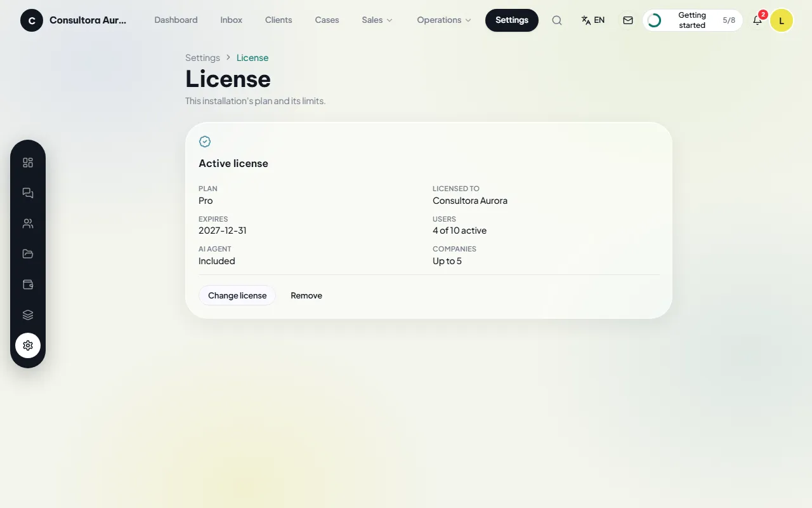Image resolution: width=812 pixels, height=508 pixels.
Task: Click the License page title
Action: pyautogui.click(x=228, y=79)
